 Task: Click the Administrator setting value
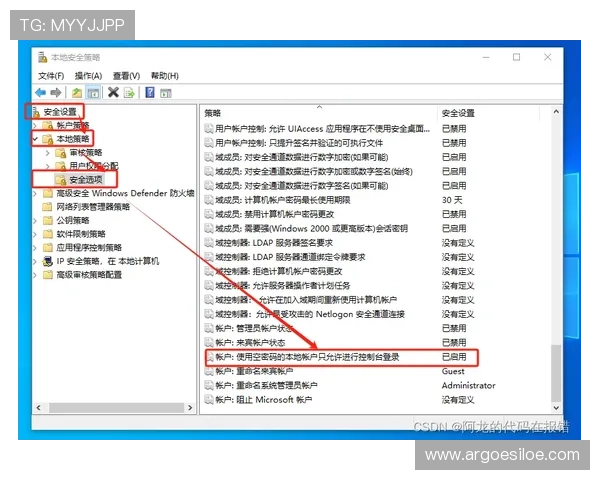[x=469, y=385]
